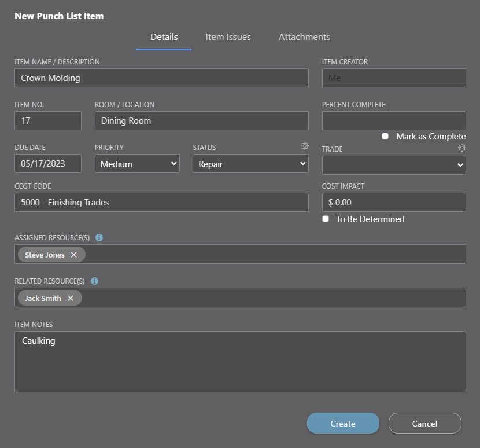Open Status settings gear icon

[x=304, y=146]
